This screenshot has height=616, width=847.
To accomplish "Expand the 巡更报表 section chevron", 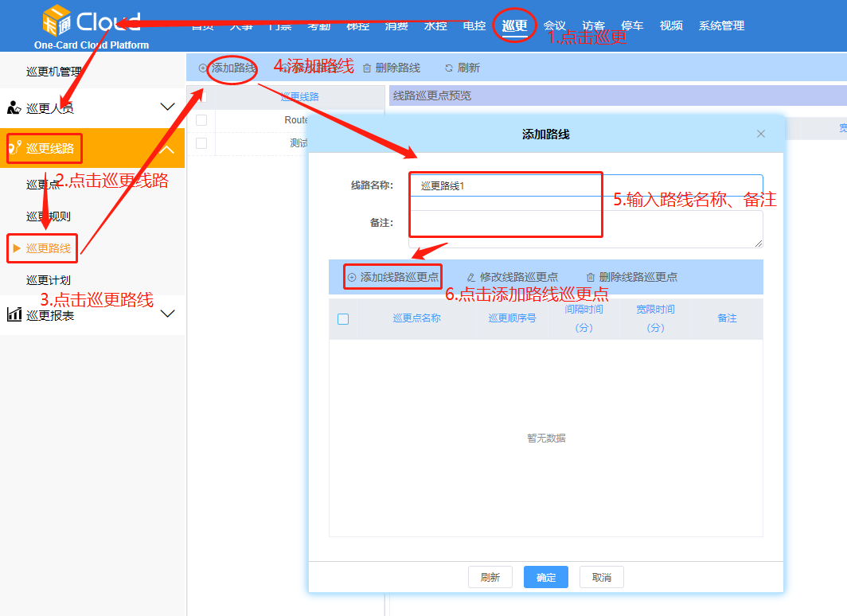I will (167, 314).
